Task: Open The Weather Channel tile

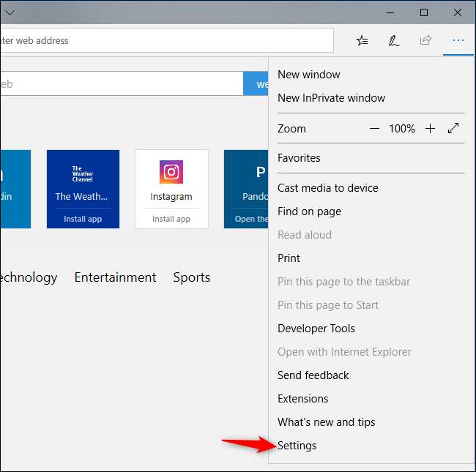Action: [82, 189]
